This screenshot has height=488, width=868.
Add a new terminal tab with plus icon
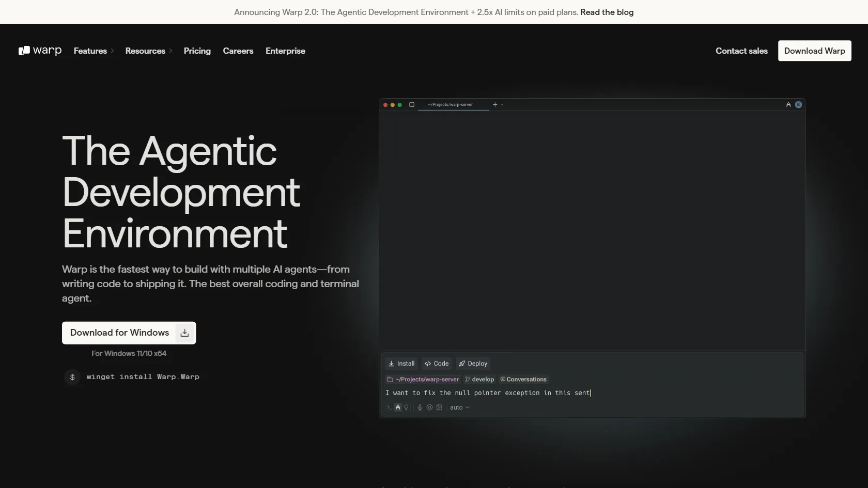click(x=495, y=104)
